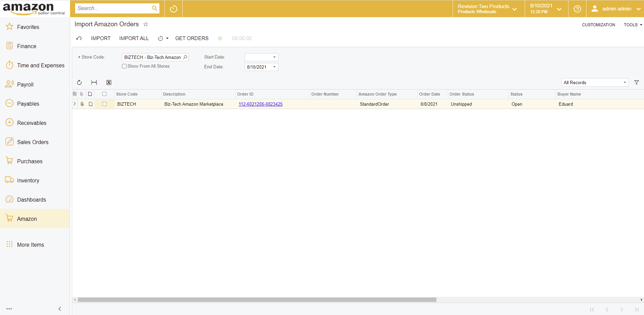Open the help question mark icon
Image resolution: width=644 pixels, height=315 pixels.
(577, 9)
